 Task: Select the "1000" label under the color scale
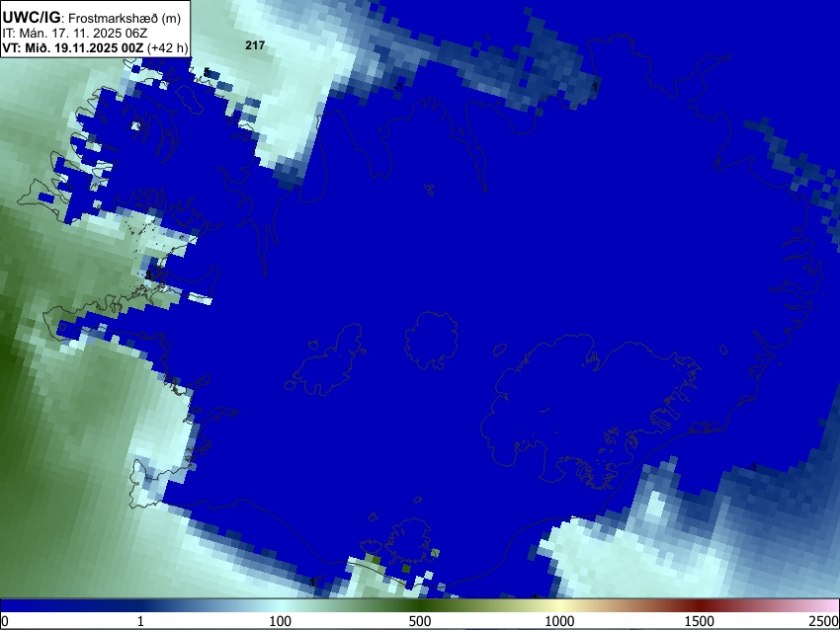click(x=559, y=621)
